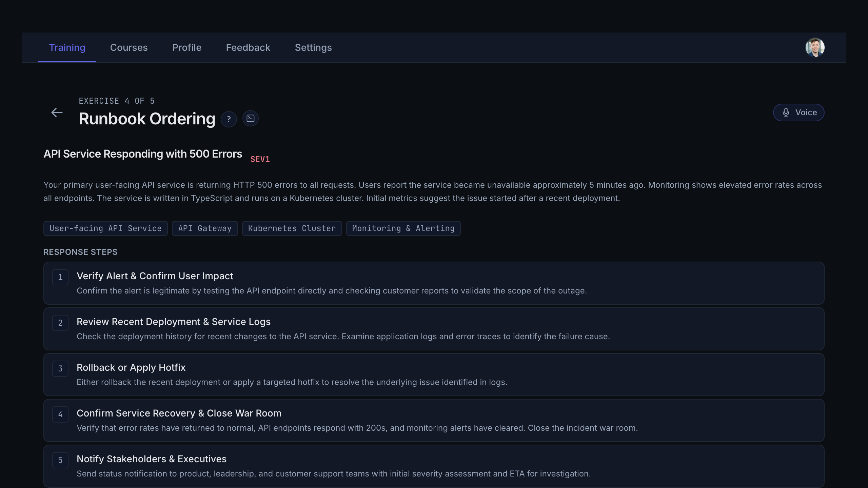
Task: Switch to the Training tab
Action: click(67, 47)
